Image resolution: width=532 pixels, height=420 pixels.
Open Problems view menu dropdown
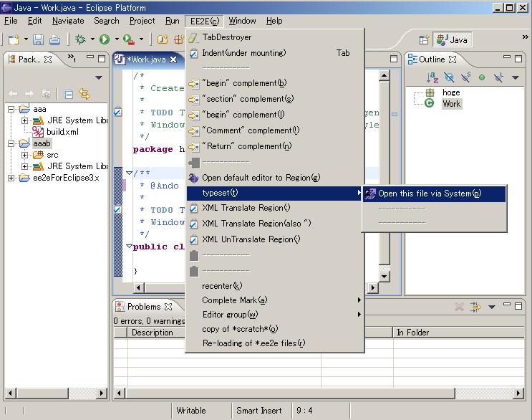491,307
